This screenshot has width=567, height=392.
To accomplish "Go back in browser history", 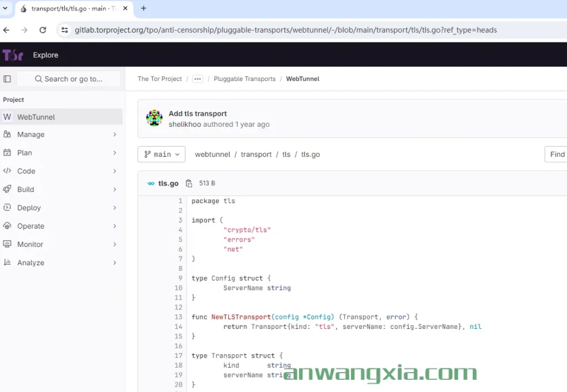I will [x=7, y=30].
